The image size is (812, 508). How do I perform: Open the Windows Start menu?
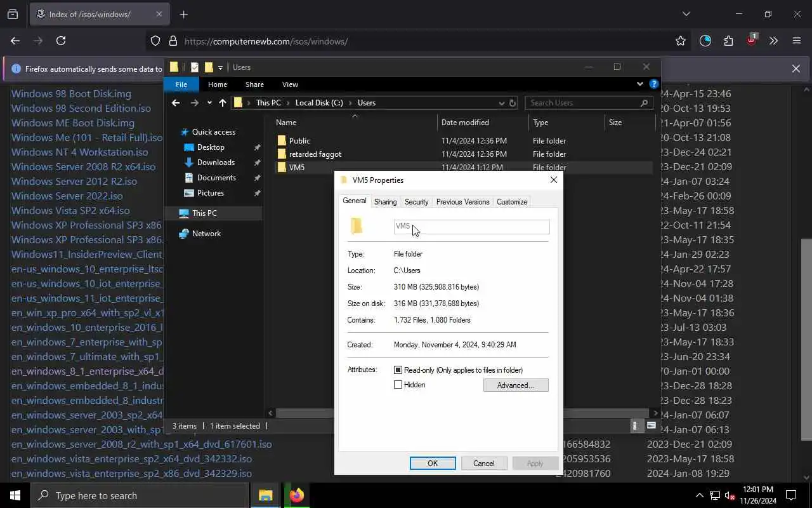15,495
